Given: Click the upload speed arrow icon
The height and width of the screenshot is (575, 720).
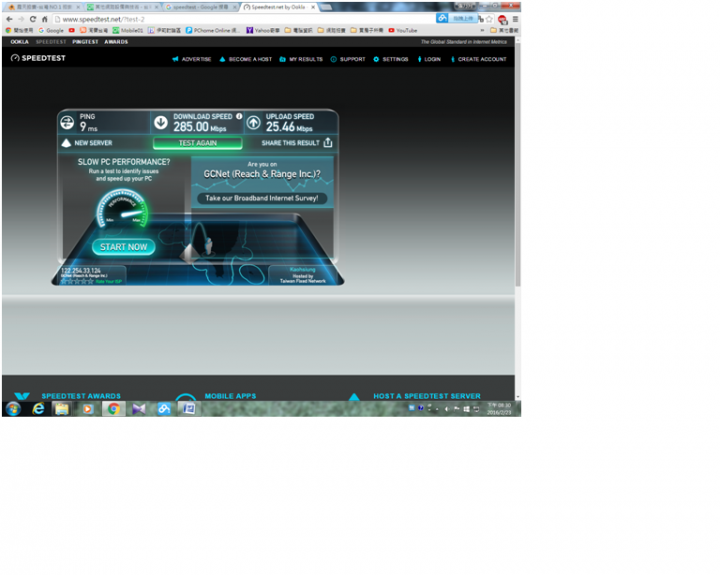Looking at the screenshot, I should [x=253, y=123].
